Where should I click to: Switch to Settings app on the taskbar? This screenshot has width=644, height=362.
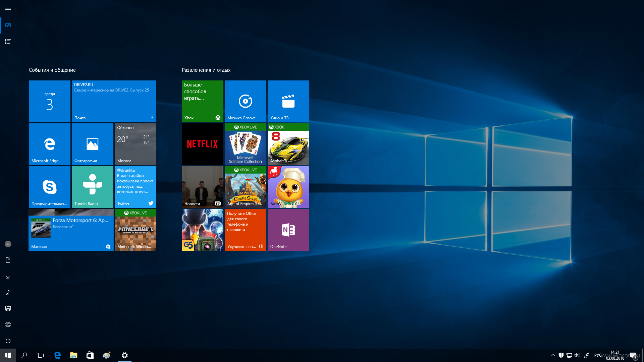coord(125,355)
